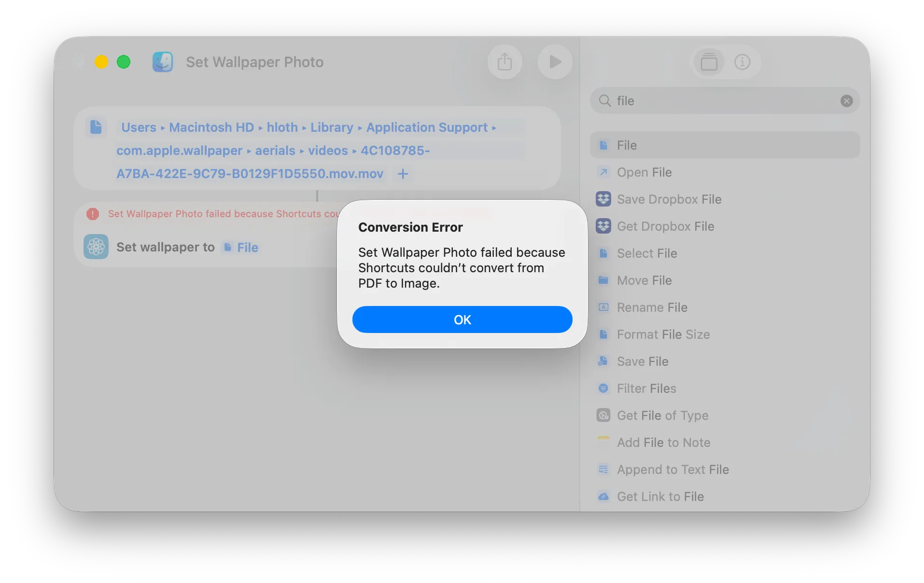Click the red error warning icon
The height and width of the screenshot is (583, 924).
93,214
